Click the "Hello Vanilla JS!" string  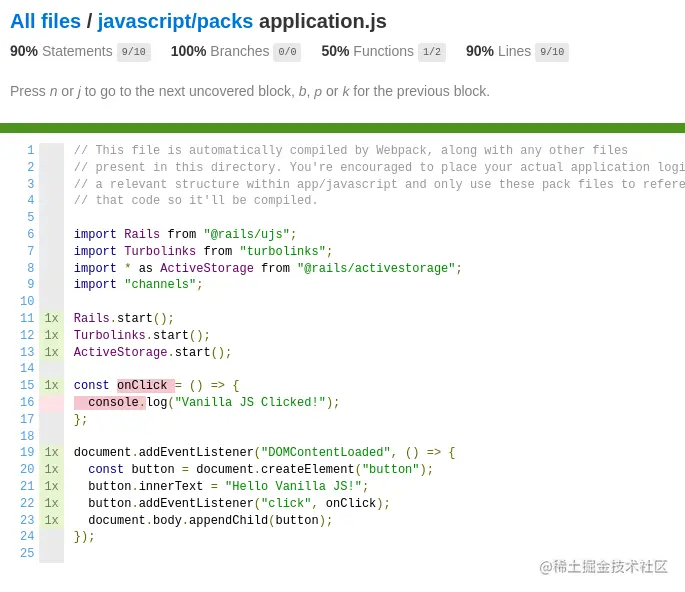point(294,486)
